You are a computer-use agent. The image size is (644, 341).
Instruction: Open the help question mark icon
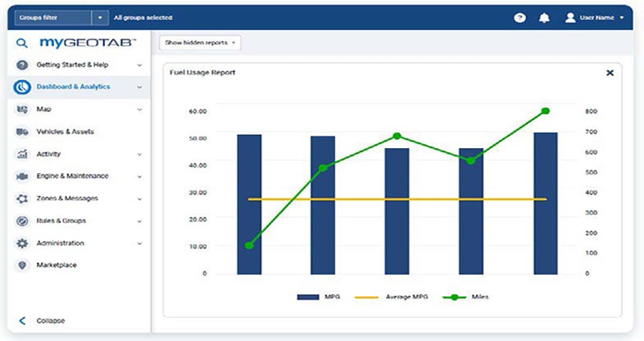tap(520, 17)
